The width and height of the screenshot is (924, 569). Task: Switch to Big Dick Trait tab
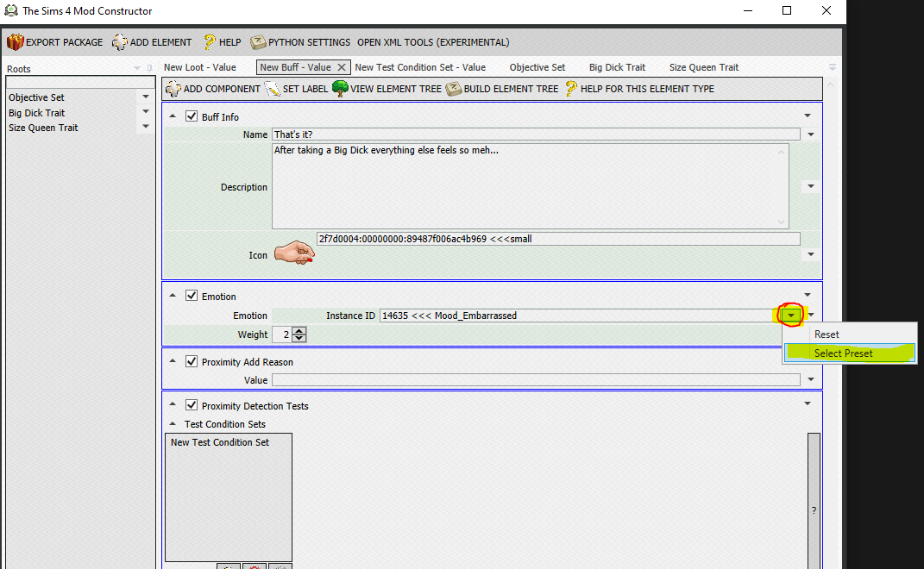(617, 67)
